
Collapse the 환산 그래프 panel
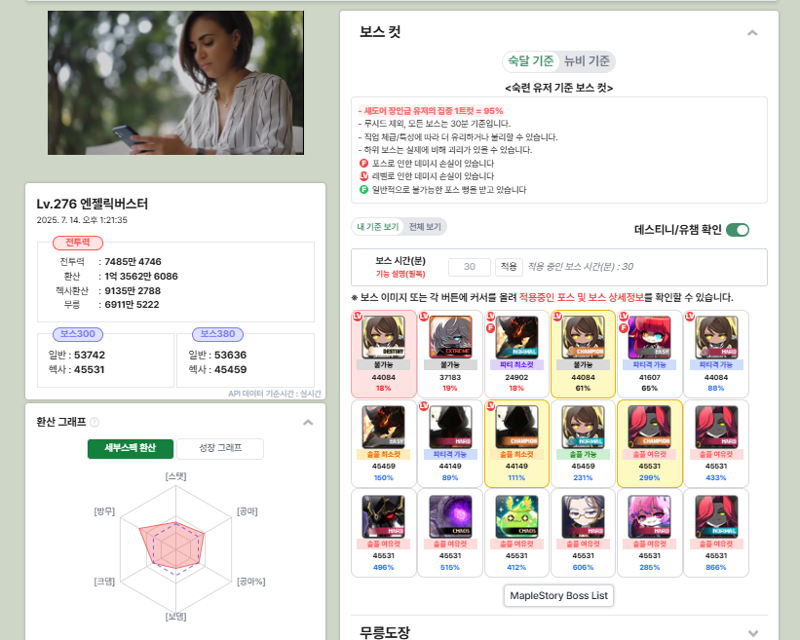[x=308, y=422]
